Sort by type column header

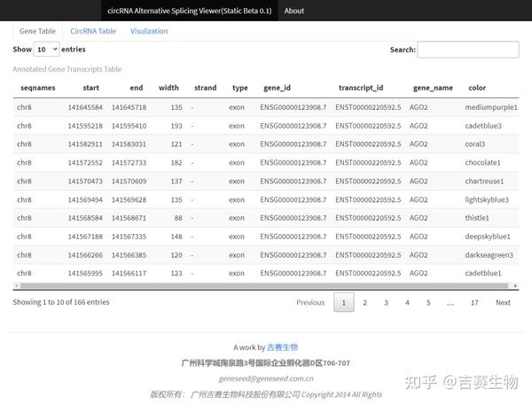(x=240, y=88)
